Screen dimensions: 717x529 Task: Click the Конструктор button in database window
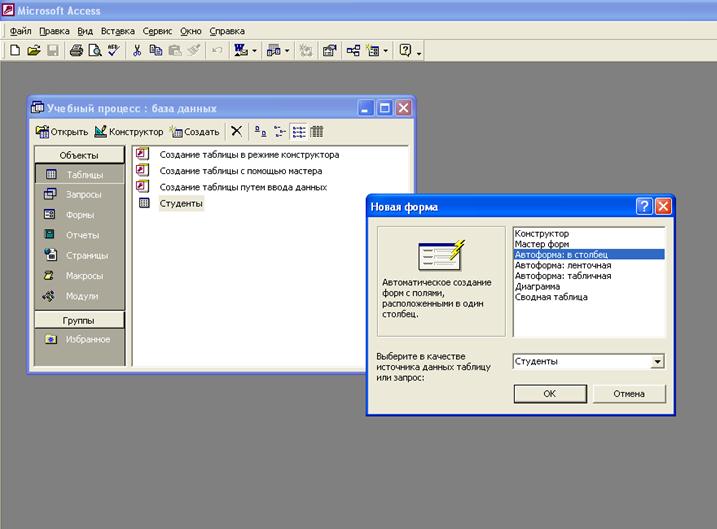(x=128, y=132)
